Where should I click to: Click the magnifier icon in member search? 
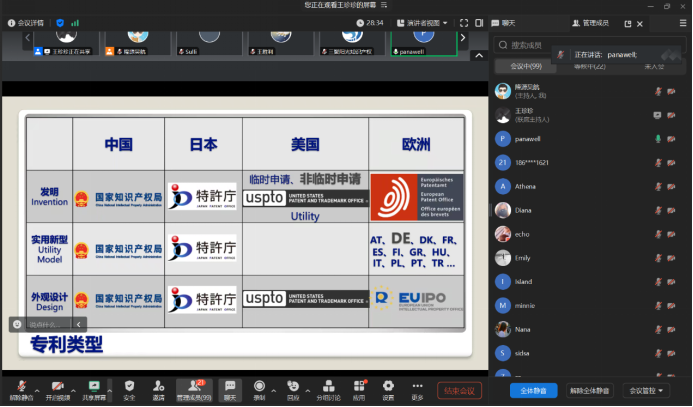503,45
